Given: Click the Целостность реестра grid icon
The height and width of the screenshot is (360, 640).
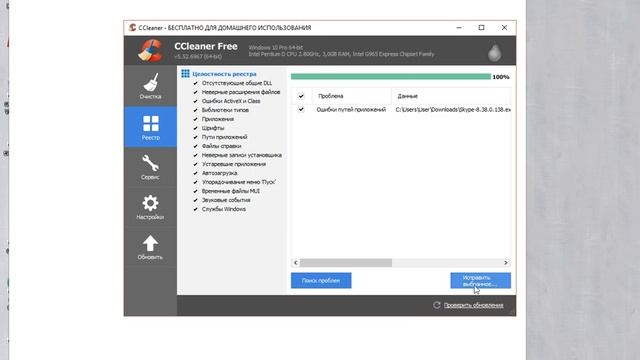Looking at the screenshot, I should 185,73.
